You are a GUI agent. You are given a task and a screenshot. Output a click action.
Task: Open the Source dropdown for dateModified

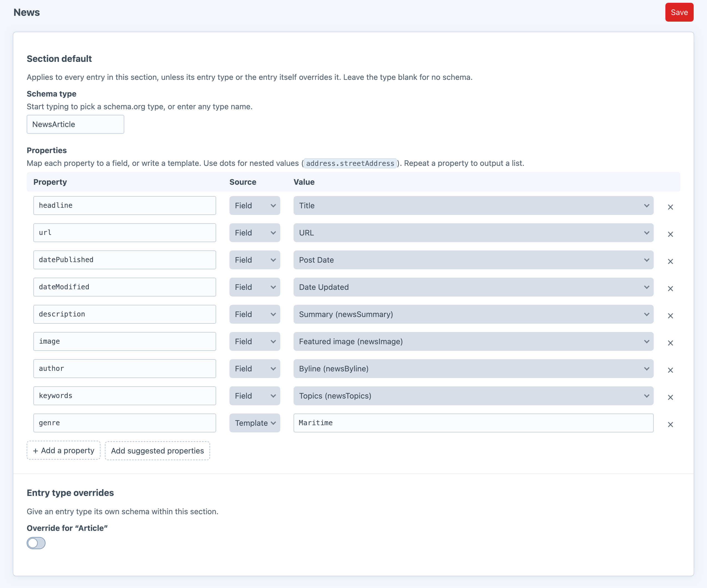pyautogui.click(x=254, y=287)
